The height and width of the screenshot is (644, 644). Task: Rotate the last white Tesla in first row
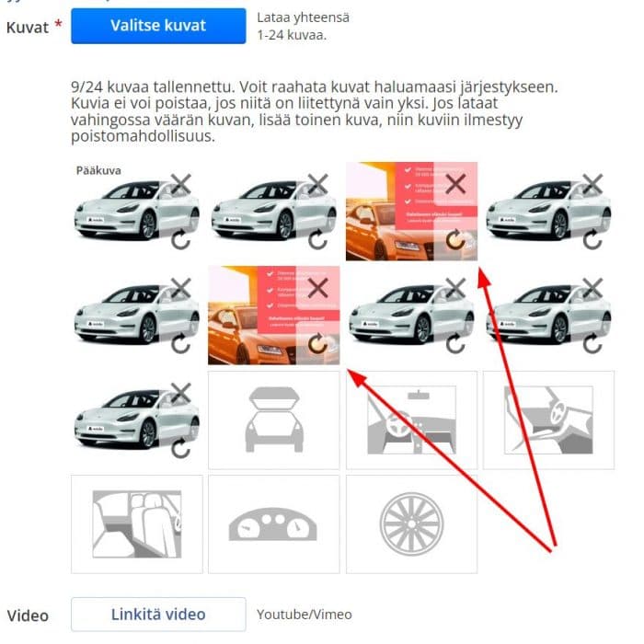pos(592,240)
